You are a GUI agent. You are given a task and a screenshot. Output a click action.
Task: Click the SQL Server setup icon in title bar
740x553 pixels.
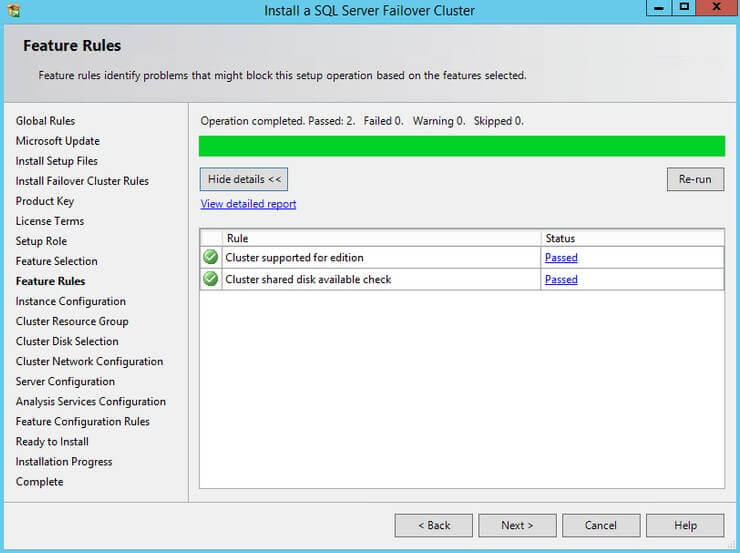(12, 11)
